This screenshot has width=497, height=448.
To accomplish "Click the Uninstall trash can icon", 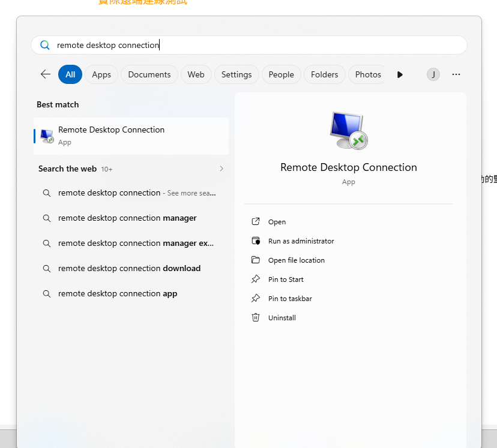I will point(256,317).
